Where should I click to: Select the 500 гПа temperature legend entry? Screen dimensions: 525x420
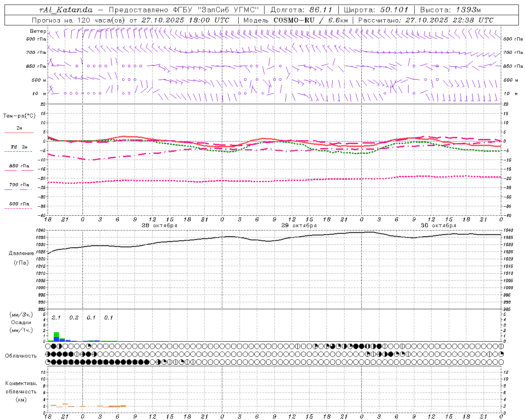coord(19,204)
